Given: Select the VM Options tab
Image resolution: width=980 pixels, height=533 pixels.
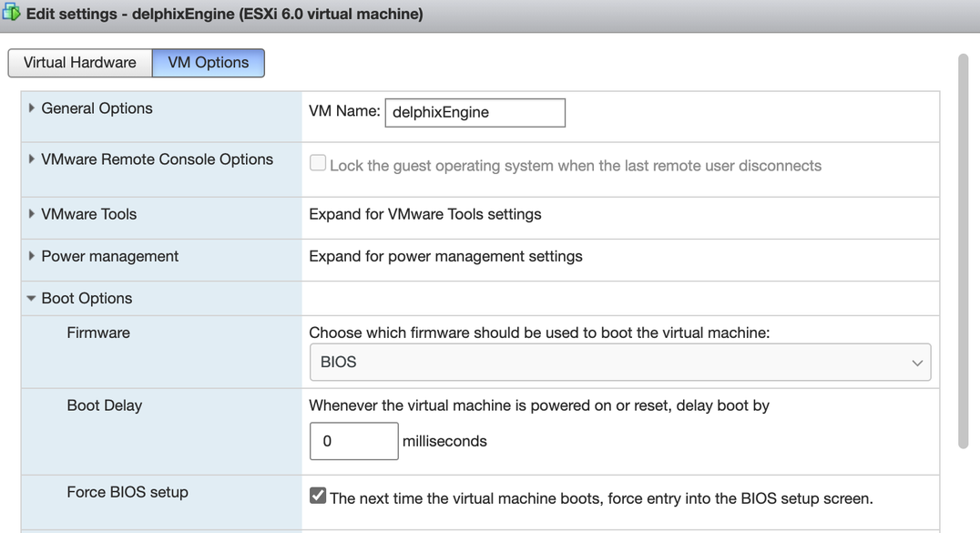Looking at the screenshot, I should (208, 63).
